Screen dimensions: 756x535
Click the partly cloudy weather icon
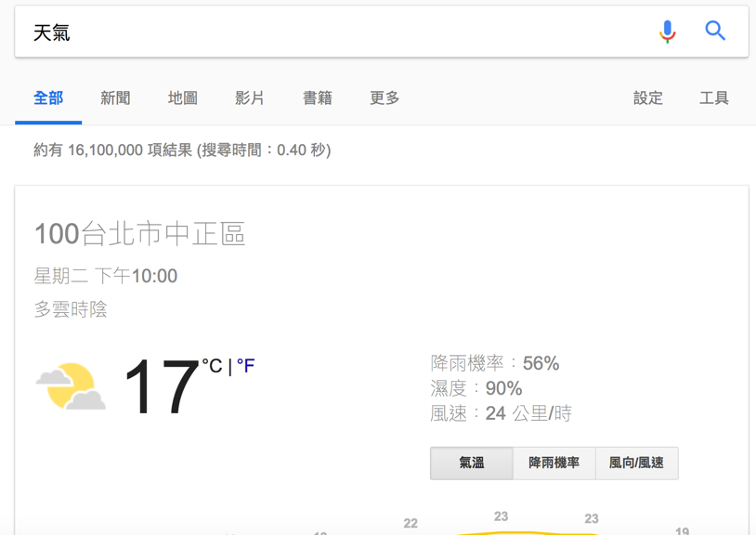click(x=71, y=386)
